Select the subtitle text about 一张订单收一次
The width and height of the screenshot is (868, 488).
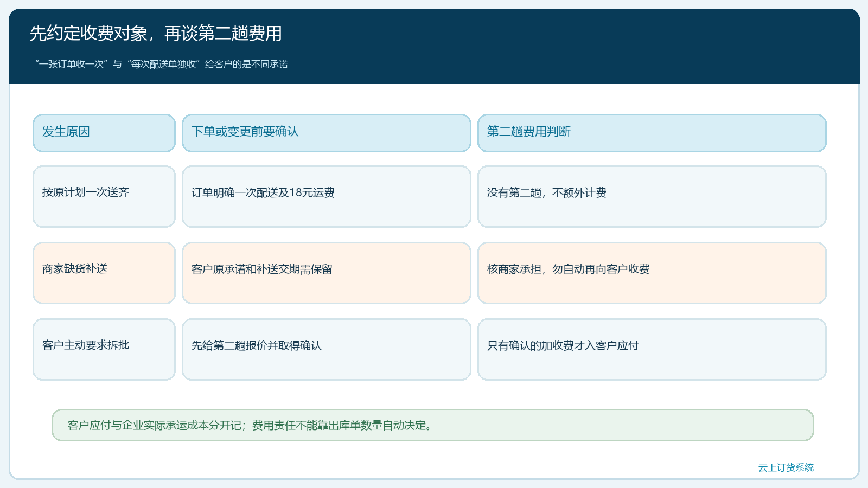162,64
